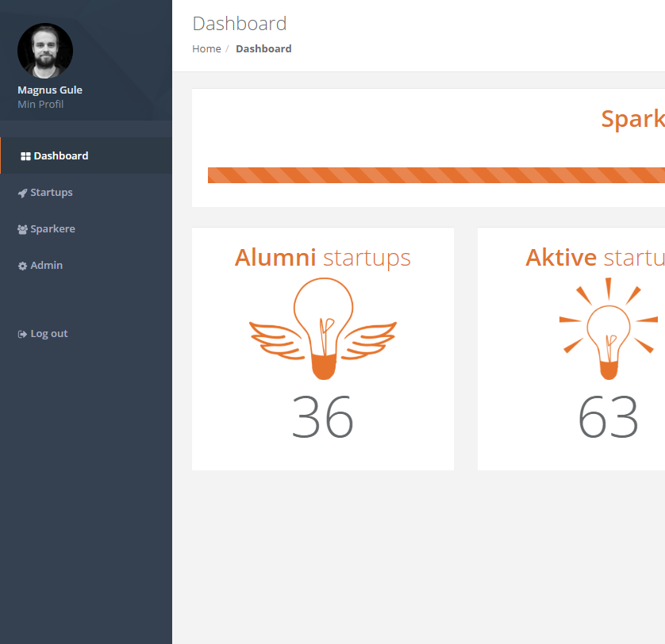
Task: Open Magnus Gule's profile photo
Action: tap(45, 51)
